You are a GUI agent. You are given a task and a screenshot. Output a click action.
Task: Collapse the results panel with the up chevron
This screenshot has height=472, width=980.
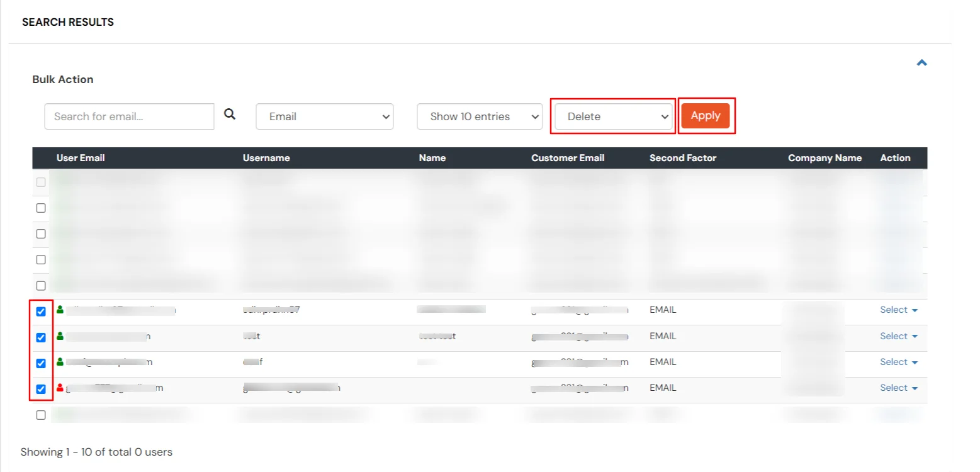click(921, 62)
